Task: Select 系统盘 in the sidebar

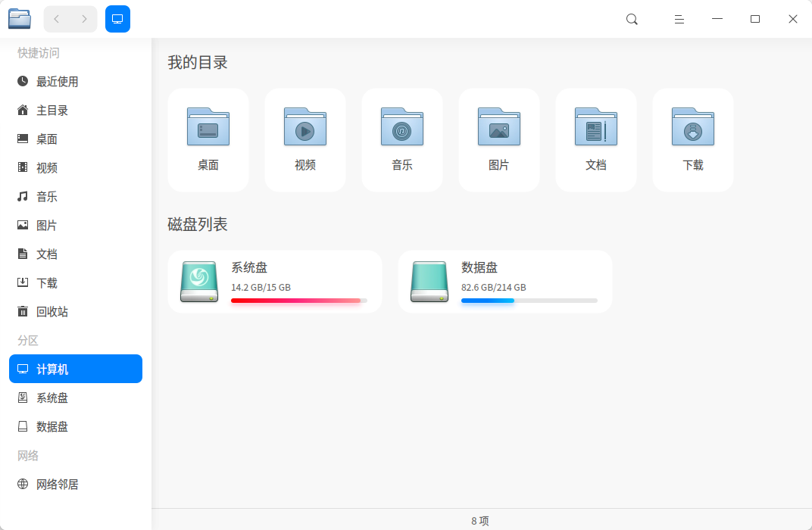Action: 76,397
